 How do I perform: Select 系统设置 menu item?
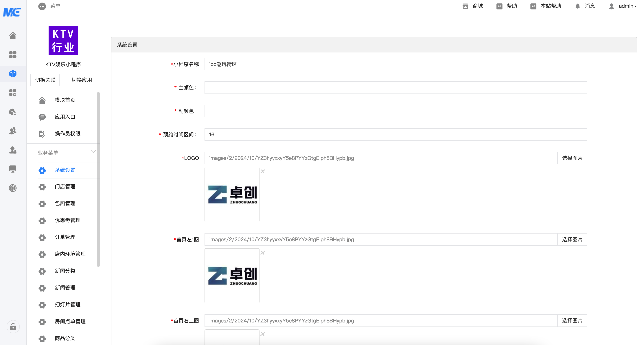(65, 170)
